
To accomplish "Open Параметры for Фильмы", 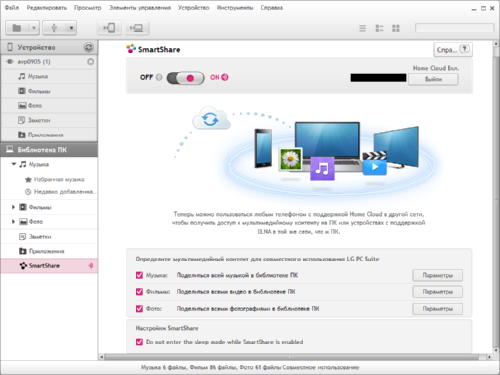I will pos(437,292).
